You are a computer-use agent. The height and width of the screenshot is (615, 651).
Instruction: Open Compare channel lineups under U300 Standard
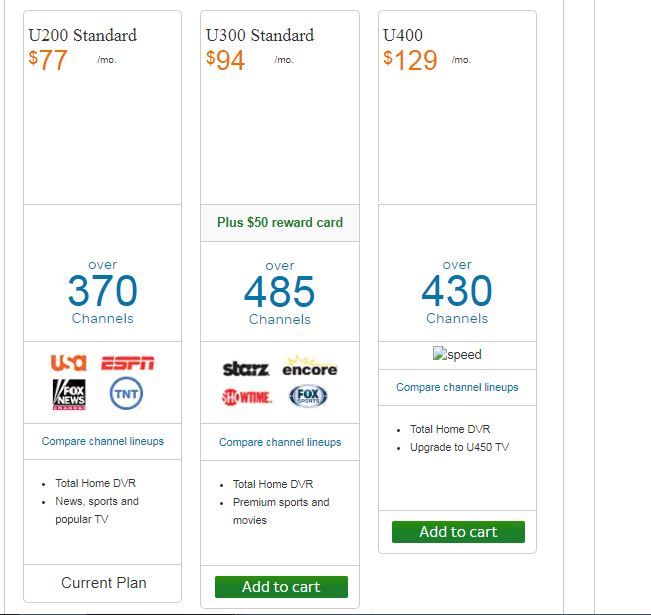tap(280, 442)
